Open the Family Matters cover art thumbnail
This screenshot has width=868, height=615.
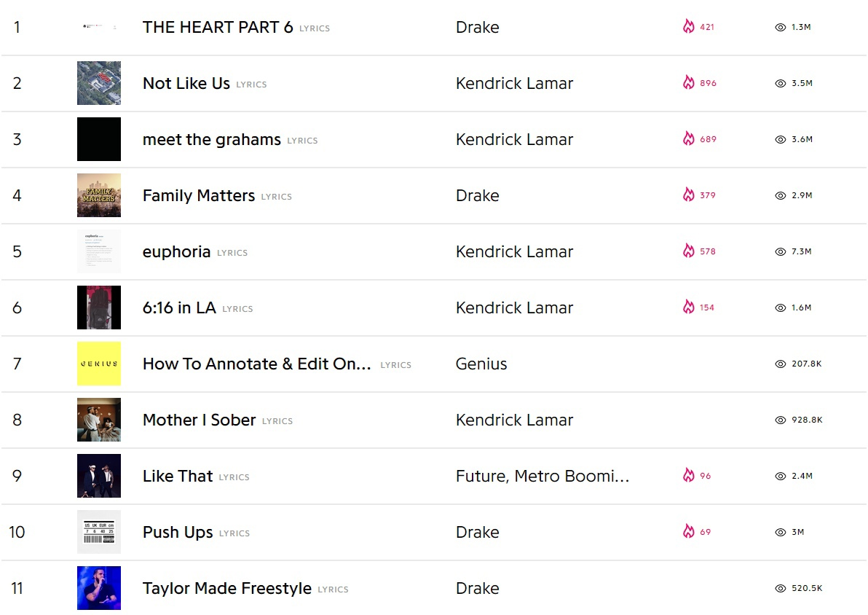tap(99, 195)
